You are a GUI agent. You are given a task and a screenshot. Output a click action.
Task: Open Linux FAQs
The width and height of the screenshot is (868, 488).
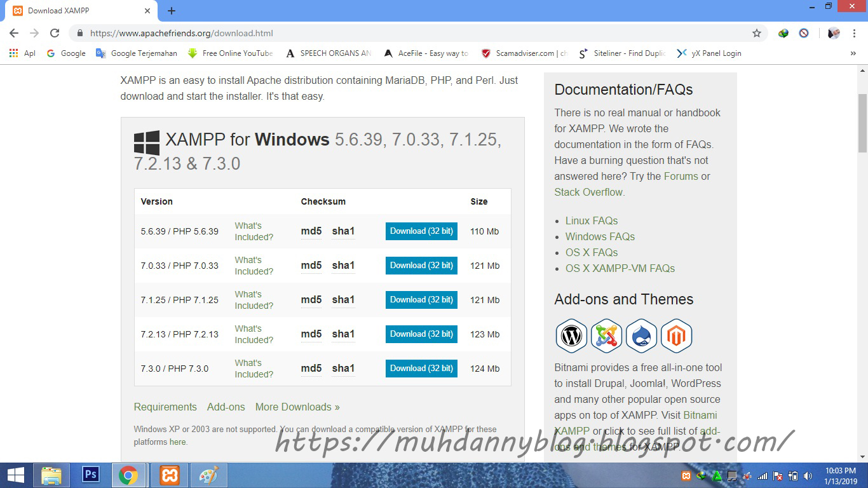pyautogui.click(x=592, y=220)
